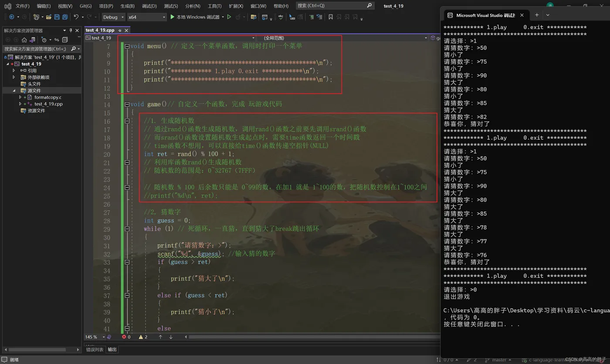Collapse the game() function at line 14
This screenshot has height=364, width=610.
tap(127, 104)
